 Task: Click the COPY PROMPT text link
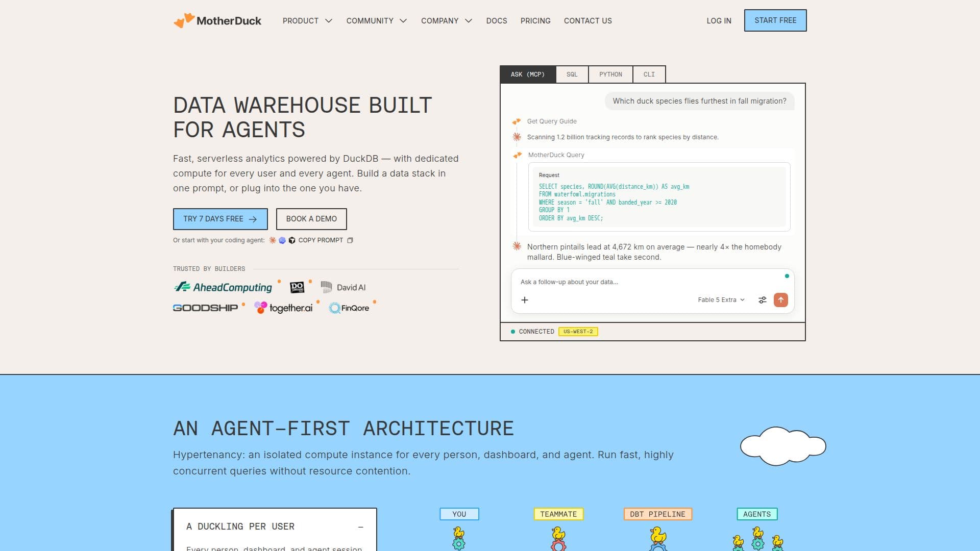321,240
